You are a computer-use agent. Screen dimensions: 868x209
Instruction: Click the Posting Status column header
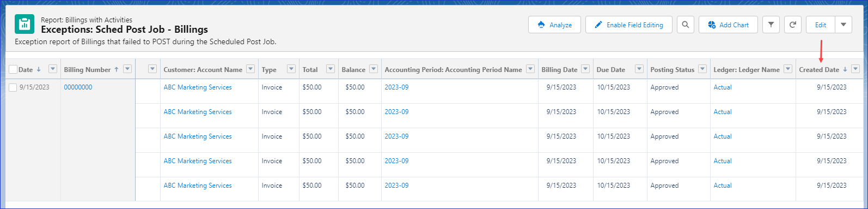[673, 70]
